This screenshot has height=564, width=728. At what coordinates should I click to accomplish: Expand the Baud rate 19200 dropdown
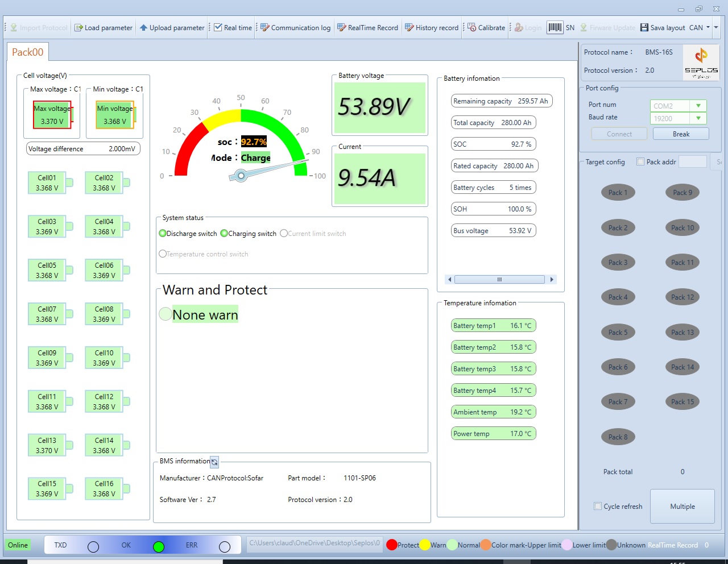698,118
